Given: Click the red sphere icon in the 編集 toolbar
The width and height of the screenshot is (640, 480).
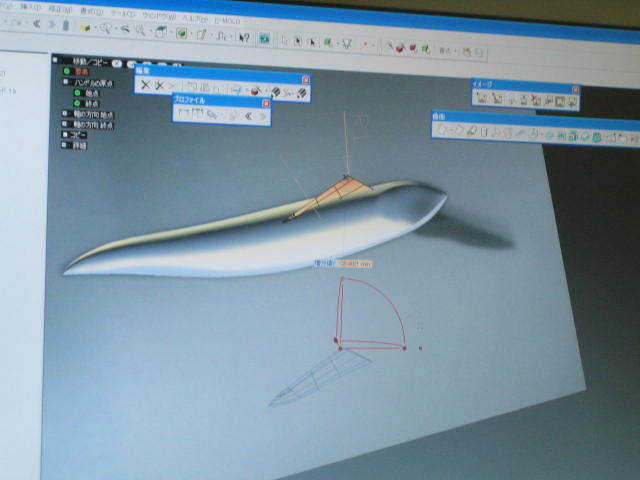Looking at the screenshot, I should pos(255,91).
